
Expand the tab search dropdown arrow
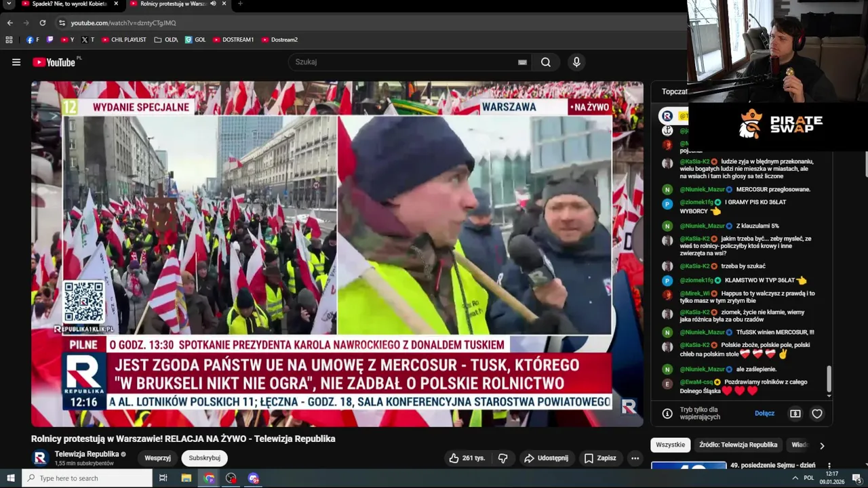coord(9,4)
